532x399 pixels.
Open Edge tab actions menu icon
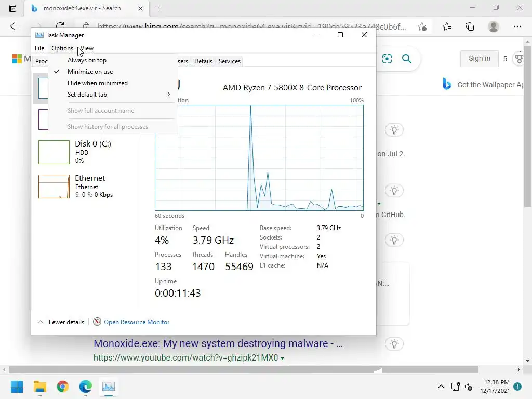12,8
